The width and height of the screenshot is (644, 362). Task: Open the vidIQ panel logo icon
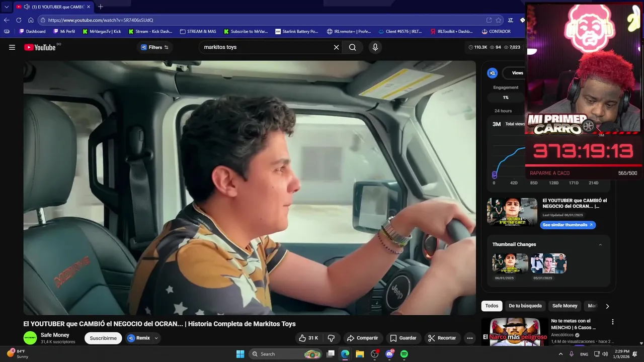pos(493,73)
